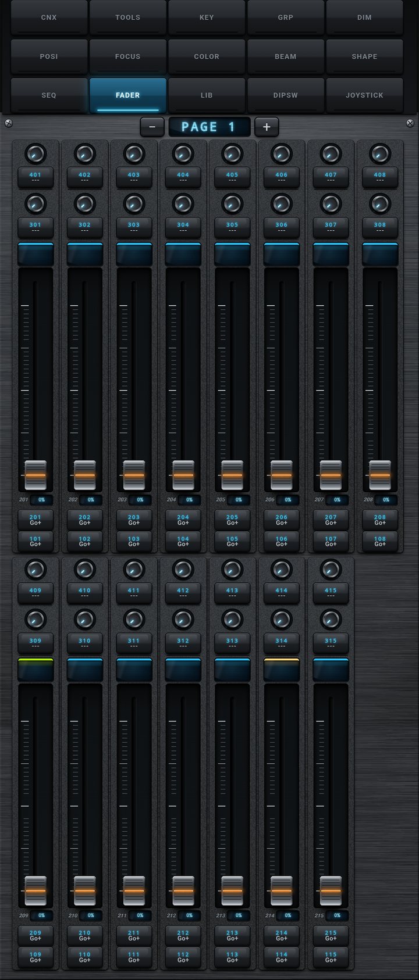Screen dimensions: 419x980
Task: Click 0% value field of fader 204
Action: tap(189, 500)
